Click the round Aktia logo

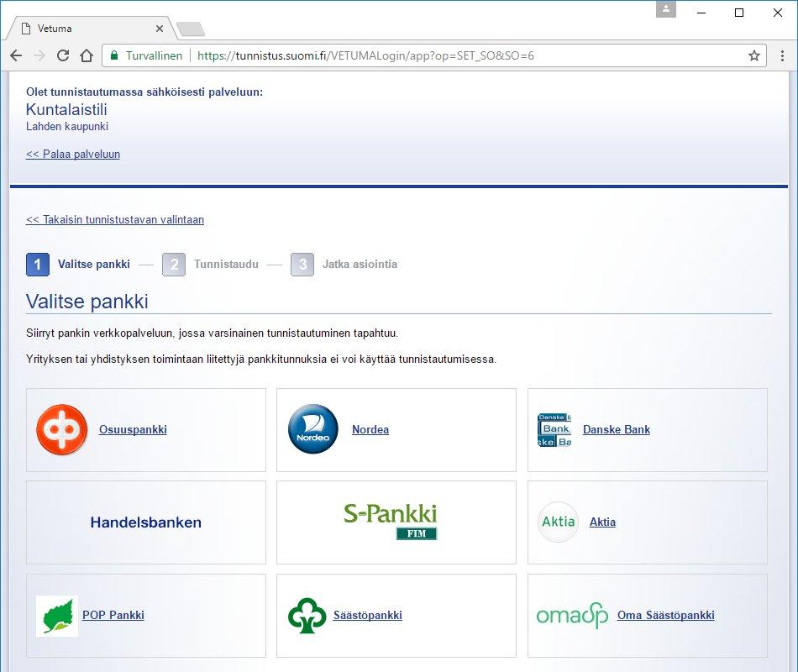click(x=559, y=522)
